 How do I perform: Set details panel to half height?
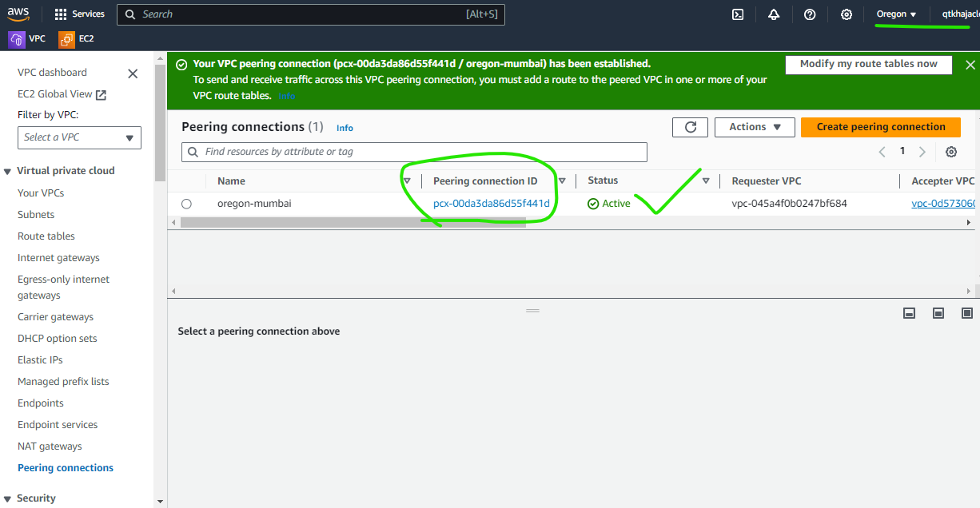938,313
